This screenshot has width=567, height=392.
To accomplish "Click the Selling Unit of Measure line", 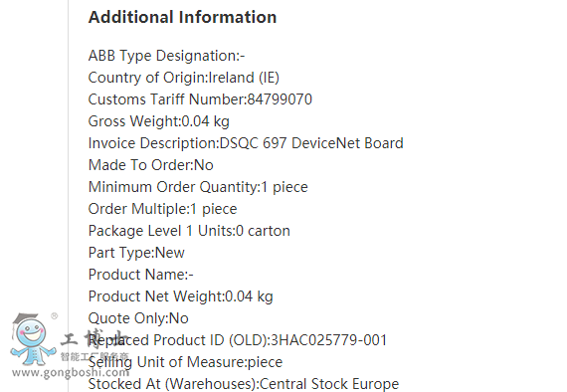I will click(185, 362).
